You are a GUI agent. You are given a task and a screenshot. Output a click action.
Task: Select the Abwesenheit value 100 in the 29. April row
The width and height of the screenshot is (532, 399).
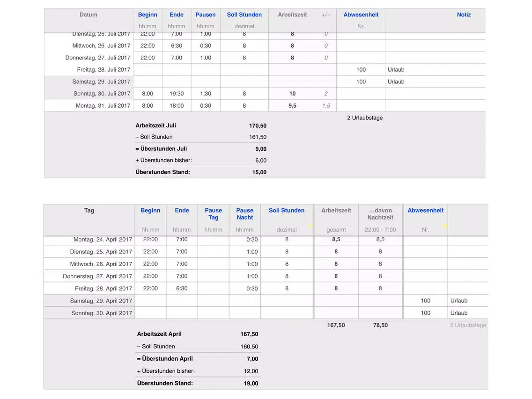(x=426, y=301)
